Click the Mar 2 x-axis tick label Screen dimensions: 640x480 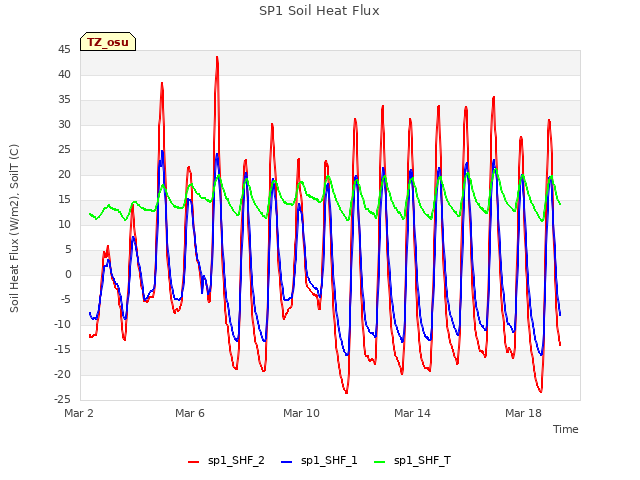point(79,413)
